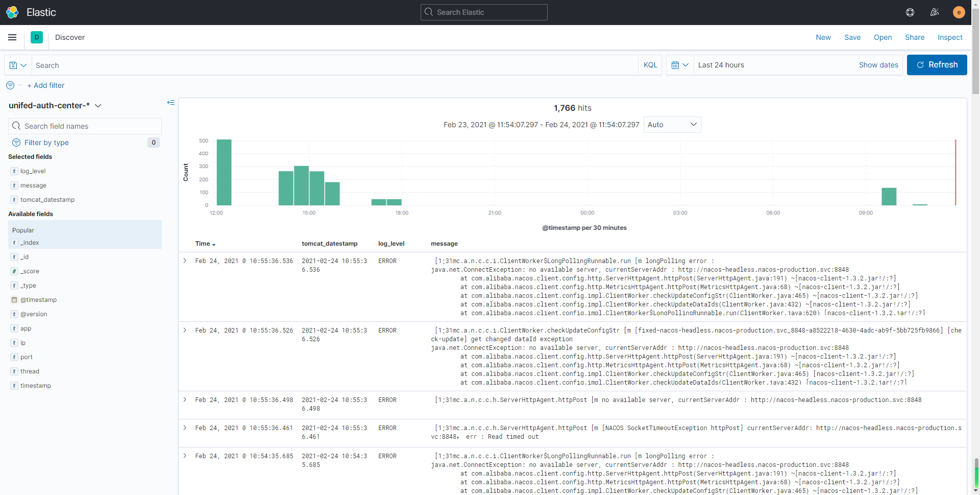Click Inspect in the top menu
980x495 pixels.
click(950, 37)
